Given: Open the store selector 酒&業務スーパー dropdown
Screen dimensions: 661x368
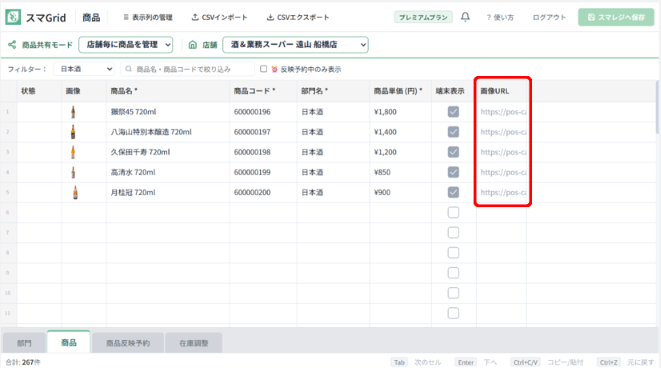Looking at the screenshot, I should click(296, 45).
